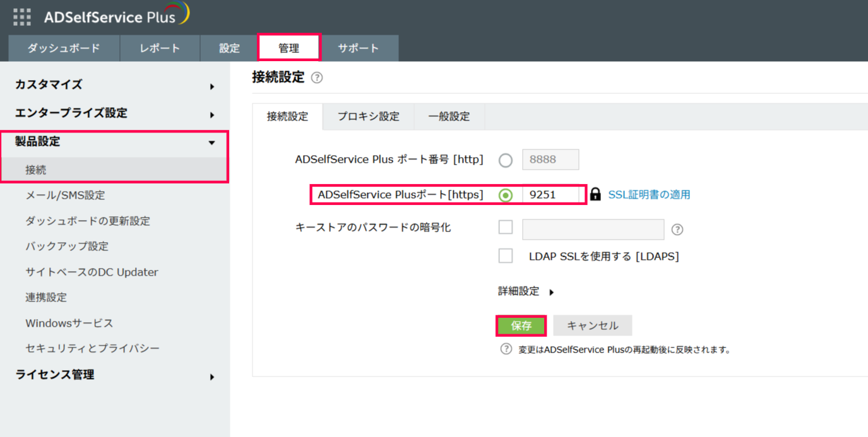Click the https port field showing 9251

click(550, 195)
